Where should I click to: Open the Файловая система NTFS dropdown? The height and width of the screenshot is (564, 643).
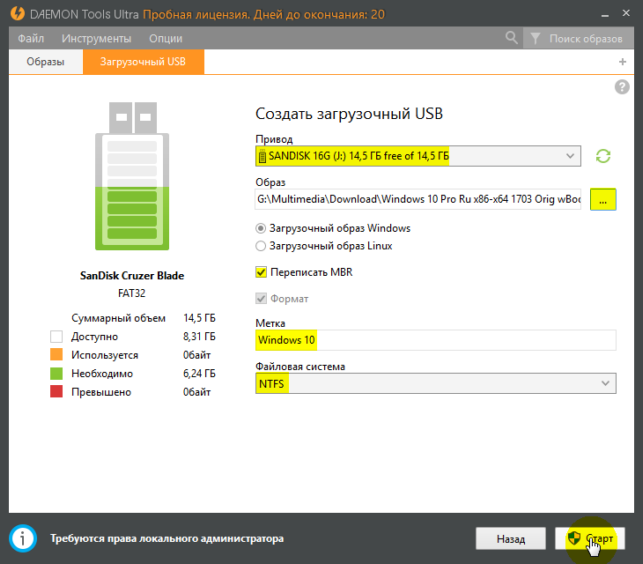(x=436, y=384)
